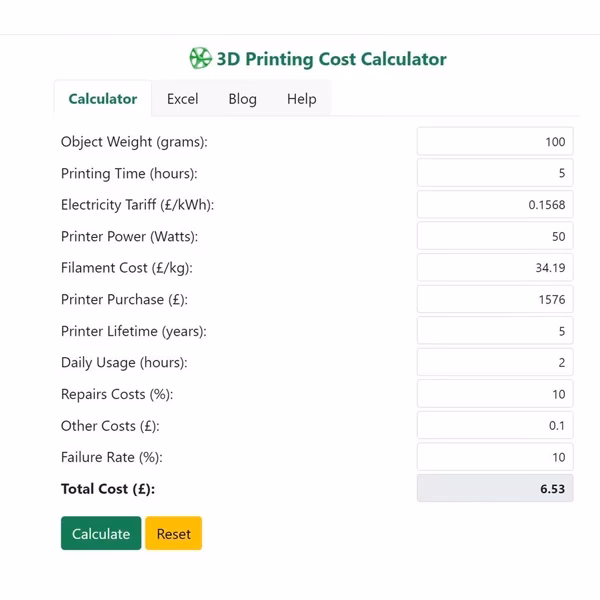Select the Printing Time hours field

pos(494,173)
